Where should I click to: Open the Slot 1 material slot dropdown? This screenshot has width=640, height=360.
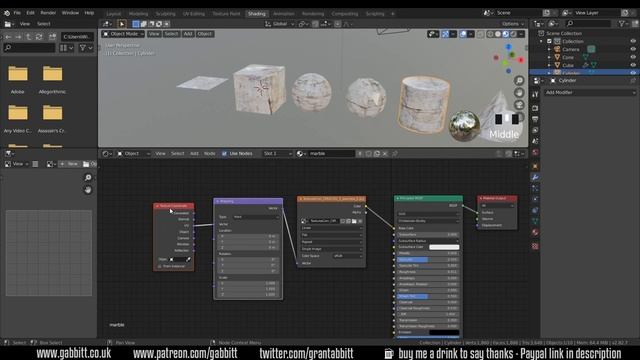277,153
